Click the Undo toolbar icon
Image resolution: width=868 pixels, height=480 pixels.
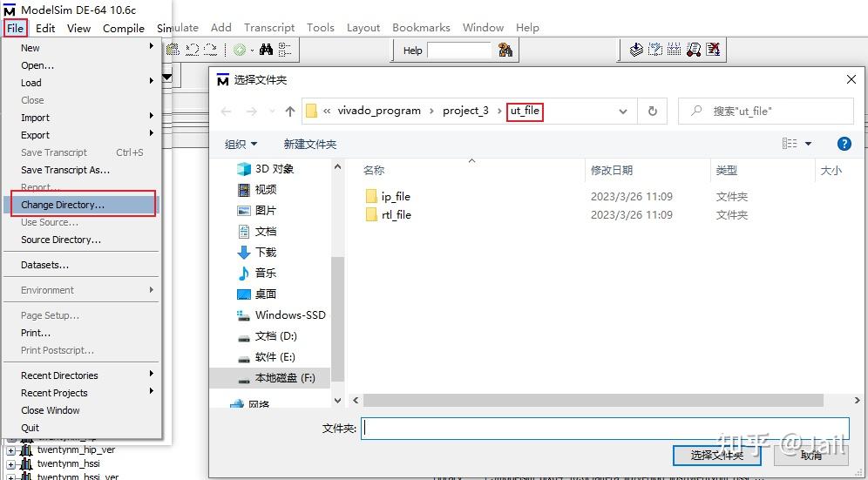click(192, 50)
